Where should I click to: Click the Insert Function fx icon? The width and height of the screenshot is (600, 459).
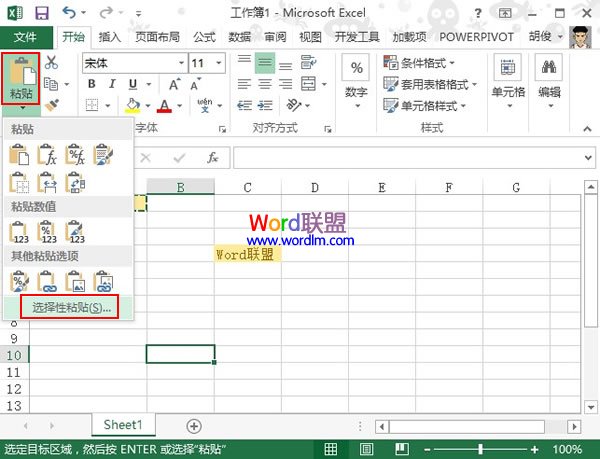212,157
